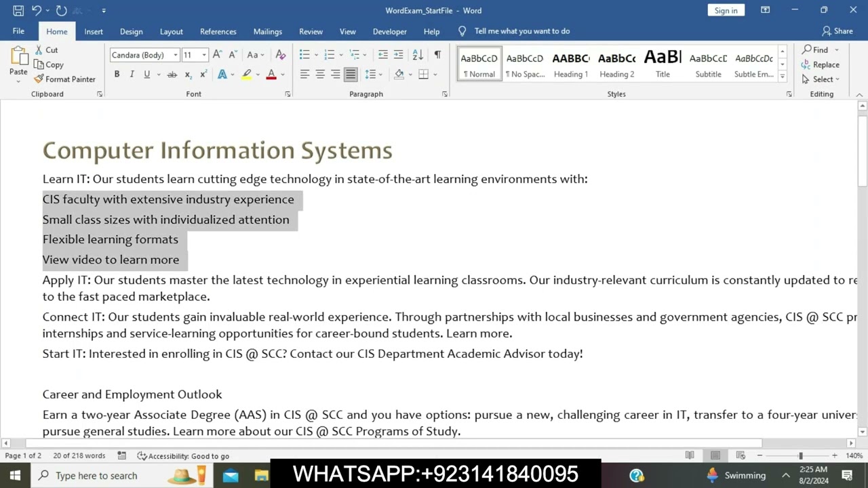
Task: Repeat the last action
Action: 61,10
